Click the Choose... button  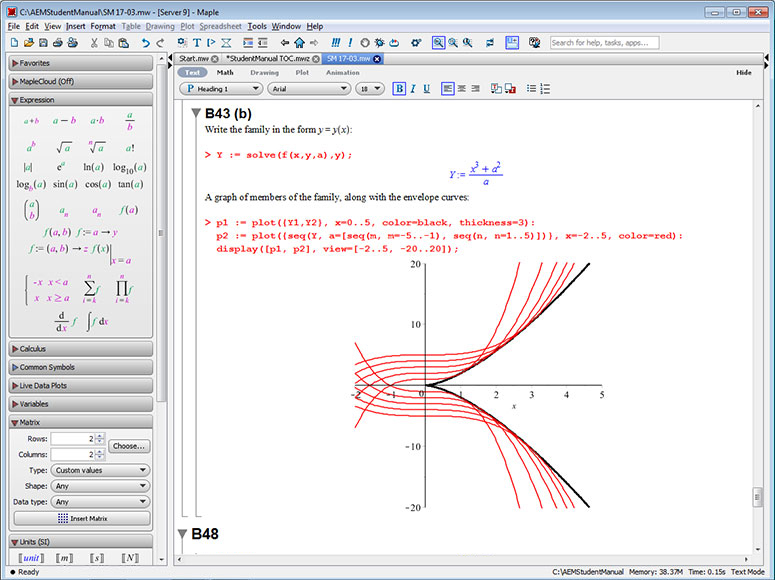pos(130,446)
